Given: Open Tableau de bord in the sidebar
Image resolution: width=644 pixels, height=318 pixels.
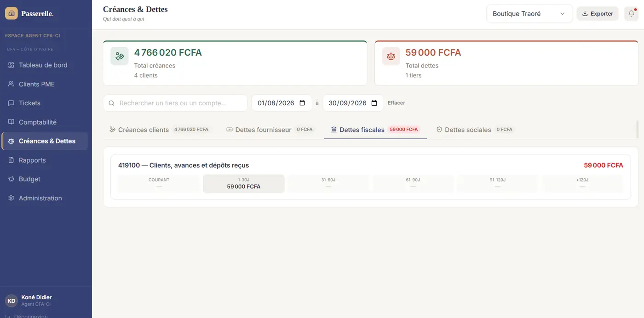Looking at the screenshot, I should 45,65.
